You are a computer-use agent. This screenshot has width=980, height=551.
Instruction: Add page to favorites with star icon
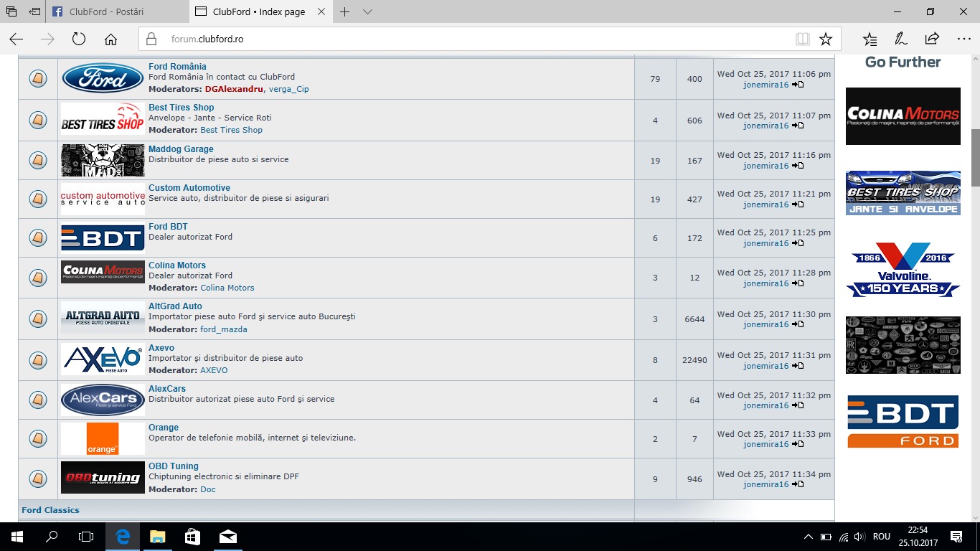point(826,39)
